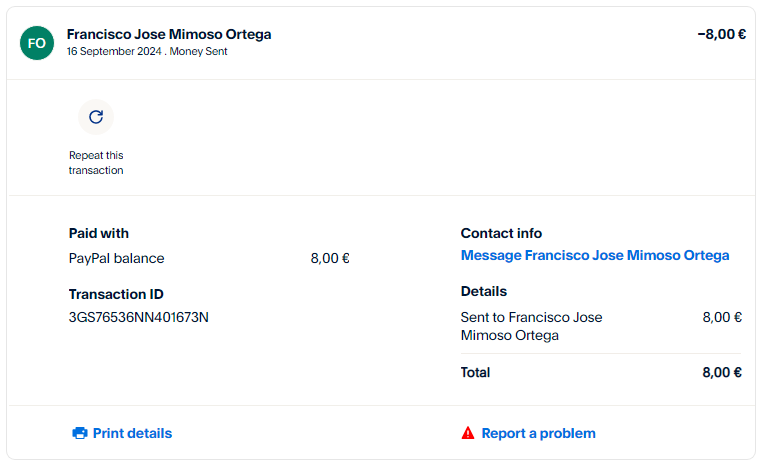The image size is (767, 468).
Task: Click the Transaction ID heading
Action: click(116, 294)
